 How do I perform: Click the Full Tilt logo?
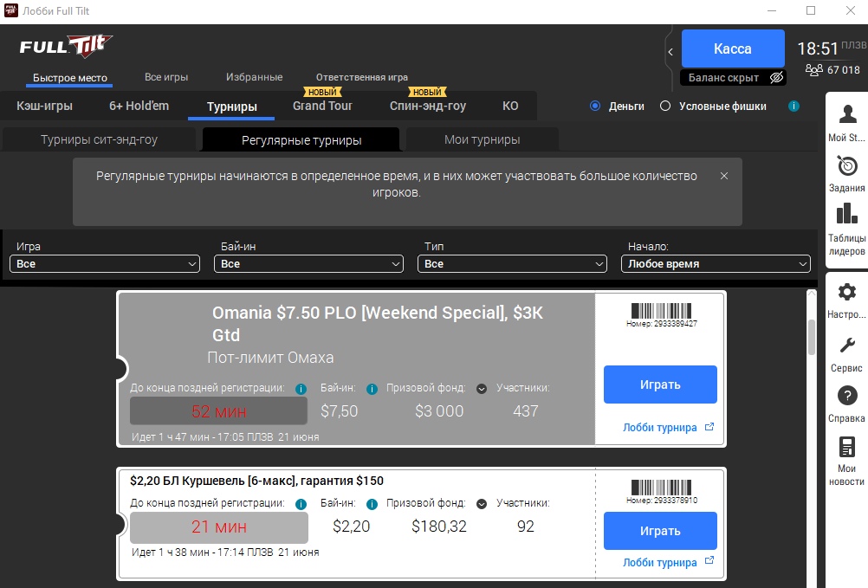click(x=66, y=47)
